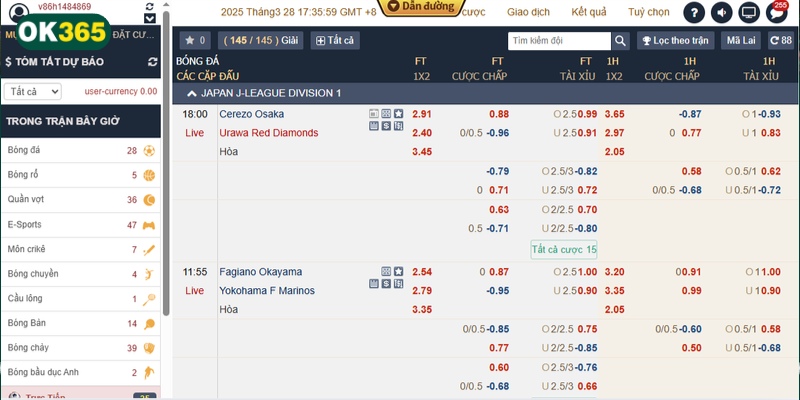800x400 pixels.
Task: Open the live TV monitor icon
Action: pyautogui.click(x=747, y=13)
